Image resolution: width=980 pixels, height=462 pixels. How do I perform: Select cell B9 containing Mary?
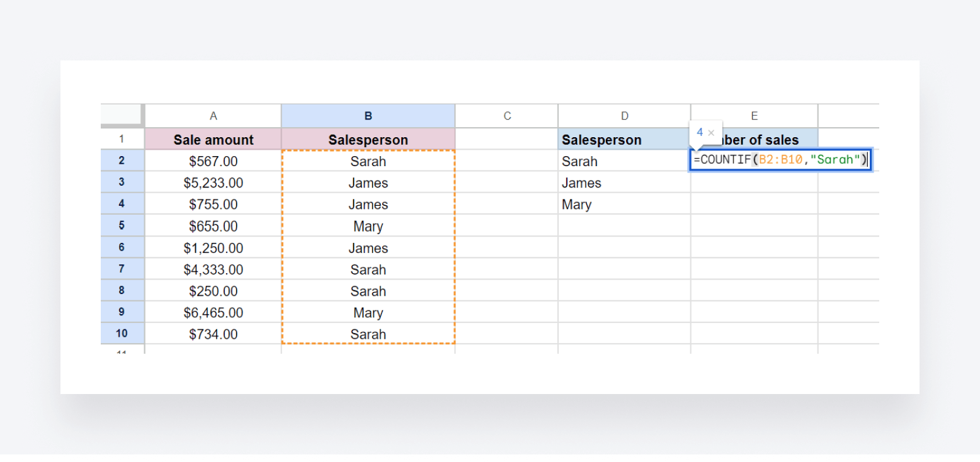(x=368, y=312)
